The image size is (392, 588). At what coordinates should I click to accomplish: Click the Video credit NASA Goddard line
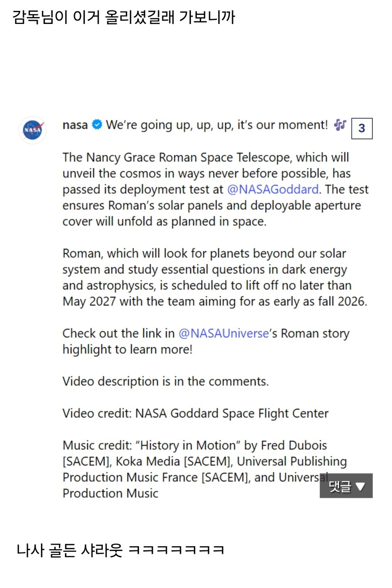pyautogui.click(x=195, y=413)
